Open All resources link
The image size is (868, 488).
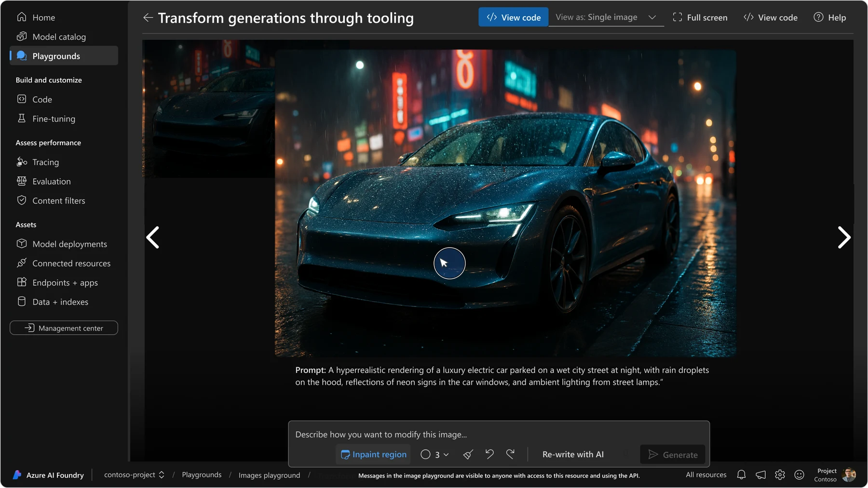coord(706,475)
